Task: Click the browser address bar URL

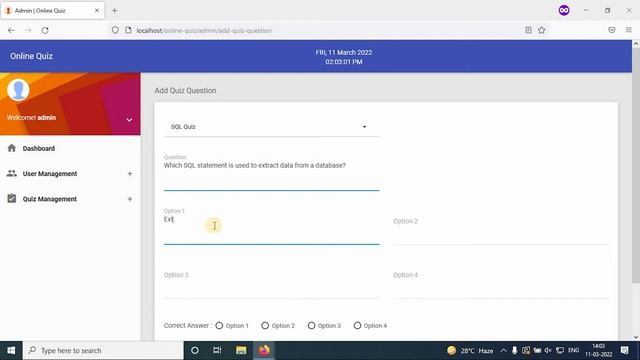Action: [204, 31]
